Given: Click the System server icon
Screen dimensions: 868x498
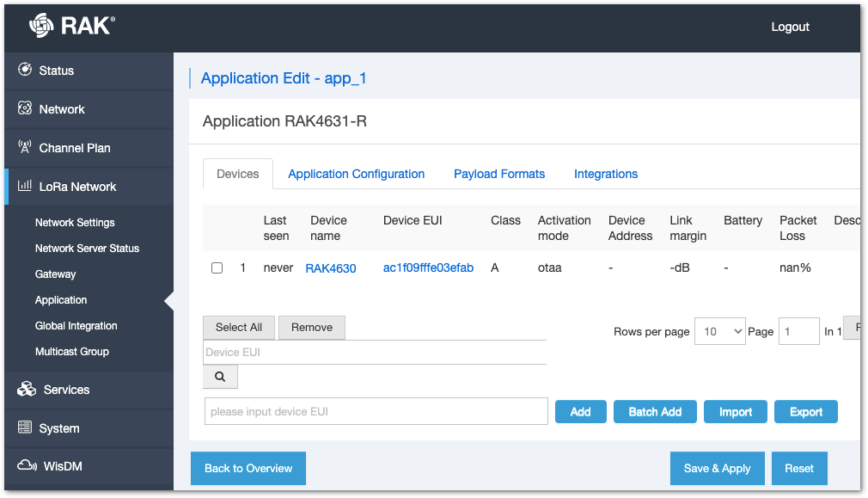Looking at the screenshot, I should click(25, 427).
